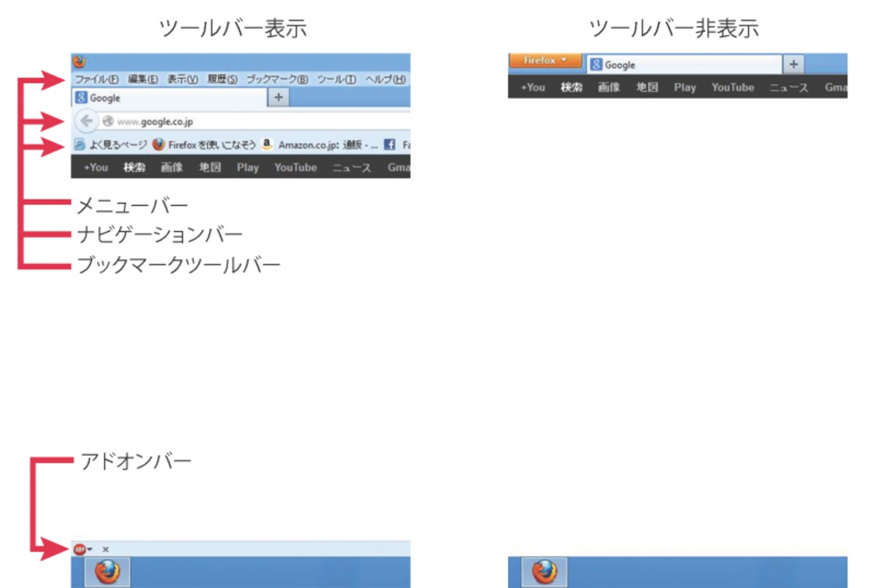Click Firefox taskbar icon below right window
Viewport: 876px width, 588px height.
pyautogui.click(x=544, y=572)
